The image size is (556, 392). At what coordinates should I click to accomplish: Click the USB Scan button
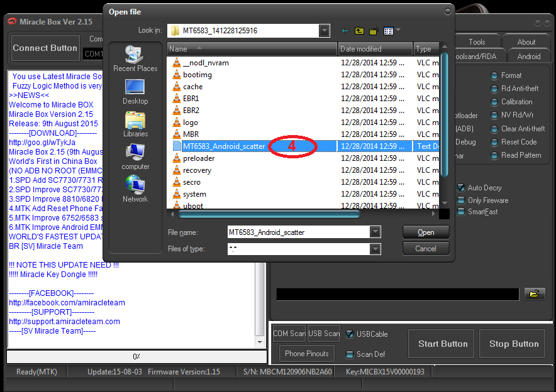324,334
